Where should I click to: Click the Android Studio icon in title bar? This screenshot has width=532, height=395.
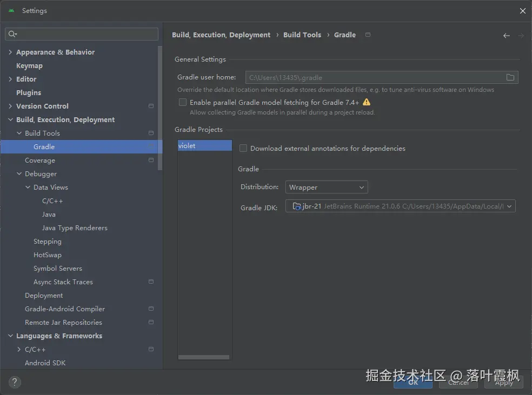click(x=11, y=10)
